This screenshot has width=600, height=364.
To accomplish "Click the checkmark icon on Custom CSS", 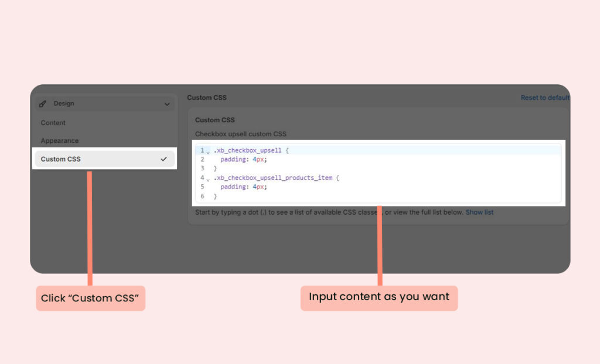I will [164, 159].
